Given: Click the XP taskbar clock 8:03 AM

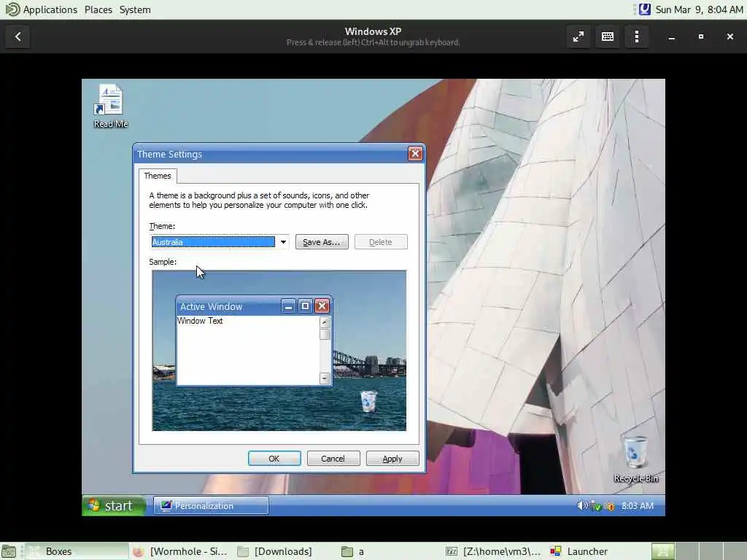Looking at the screenshot, I should pos(638,506).
